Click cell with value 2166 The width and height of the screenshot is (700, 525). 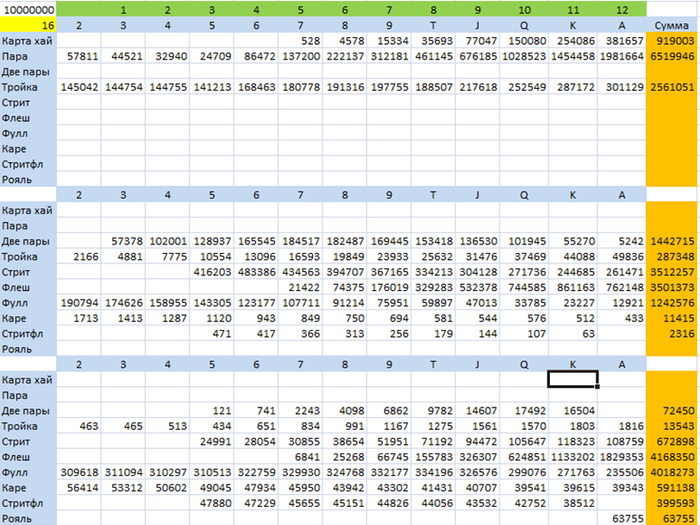tap(79, 257)
